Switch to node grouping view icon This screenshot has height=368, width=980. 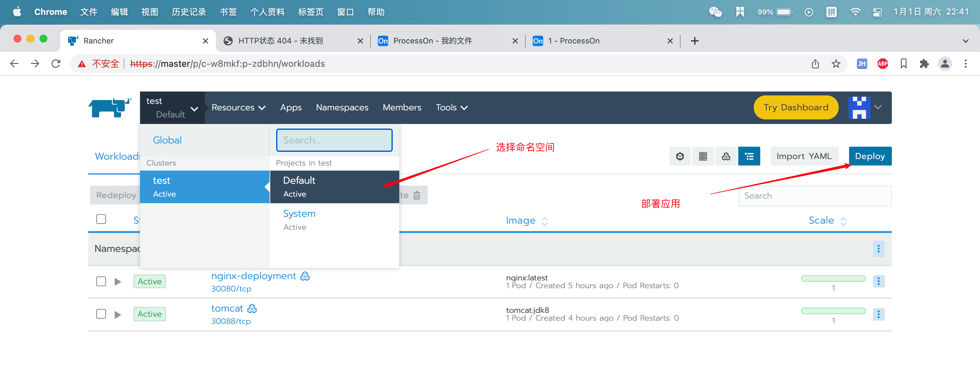tap(703, 156)
